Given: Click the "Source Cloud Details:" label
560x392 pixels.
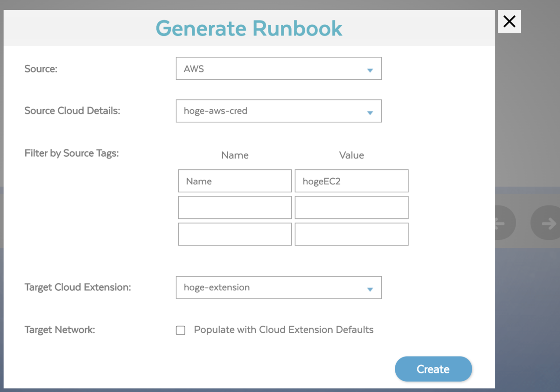Looking at the screenshot, I should pos(72,111).
